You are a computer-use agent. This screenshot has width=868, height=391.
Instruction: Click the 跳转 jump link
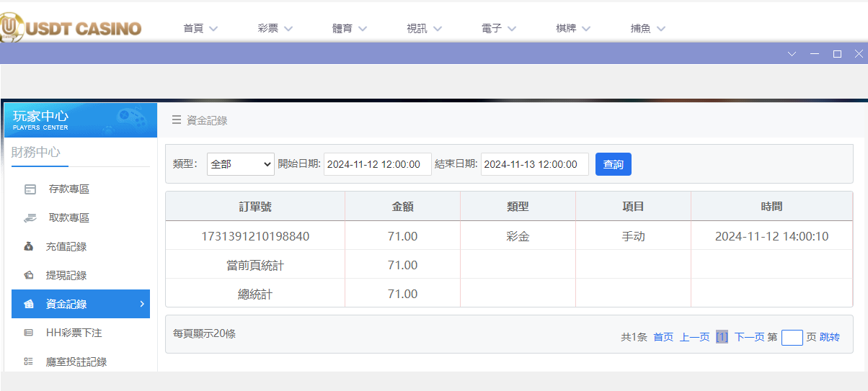(x=830, y=337)
